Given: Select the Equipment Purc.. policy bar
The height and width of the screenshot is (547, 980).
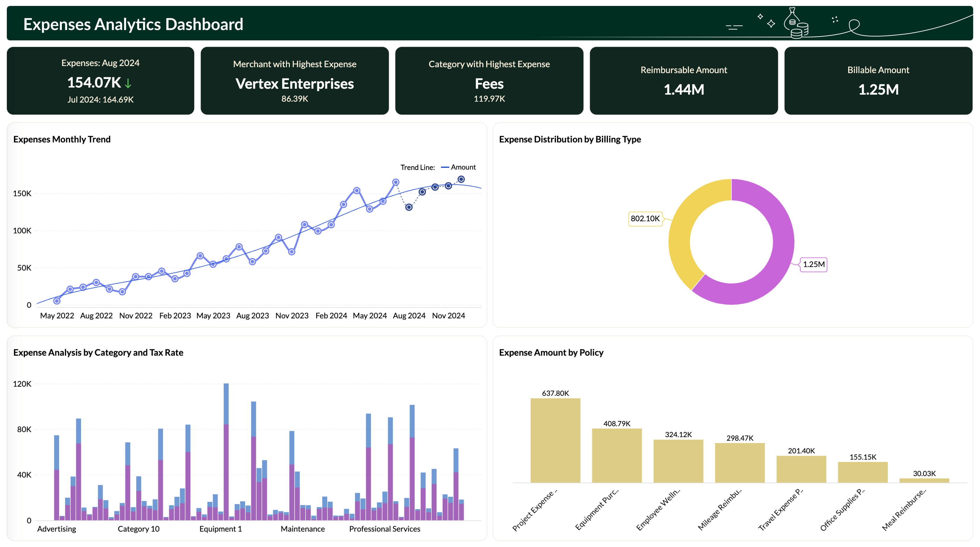Looking at the screenshot, I should click(x=617, y=456).
